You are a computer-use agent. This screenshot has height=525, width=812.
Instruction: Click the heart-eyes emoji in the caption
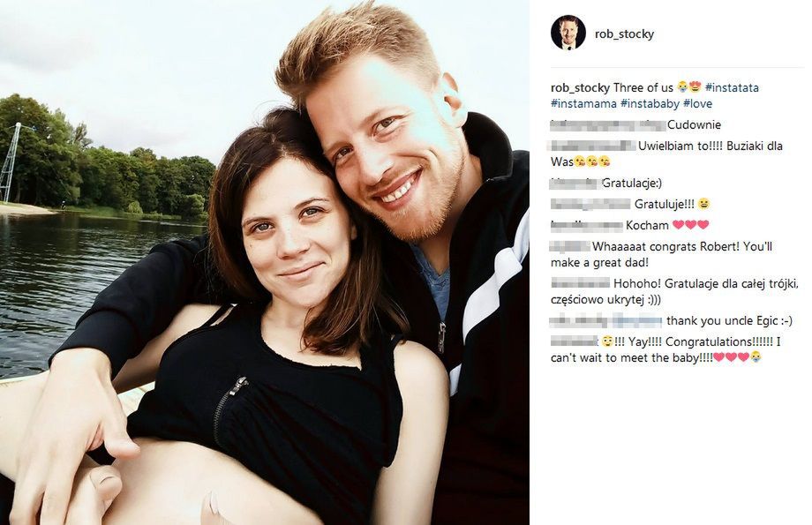(695, 87)
